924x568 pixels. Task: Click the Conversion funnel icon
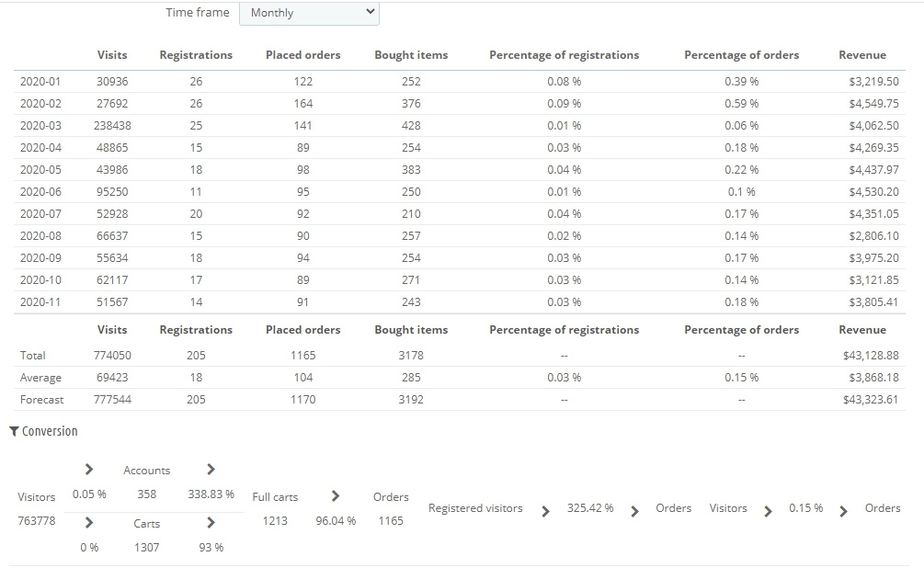pyautogui.click(x=14, y=431)
